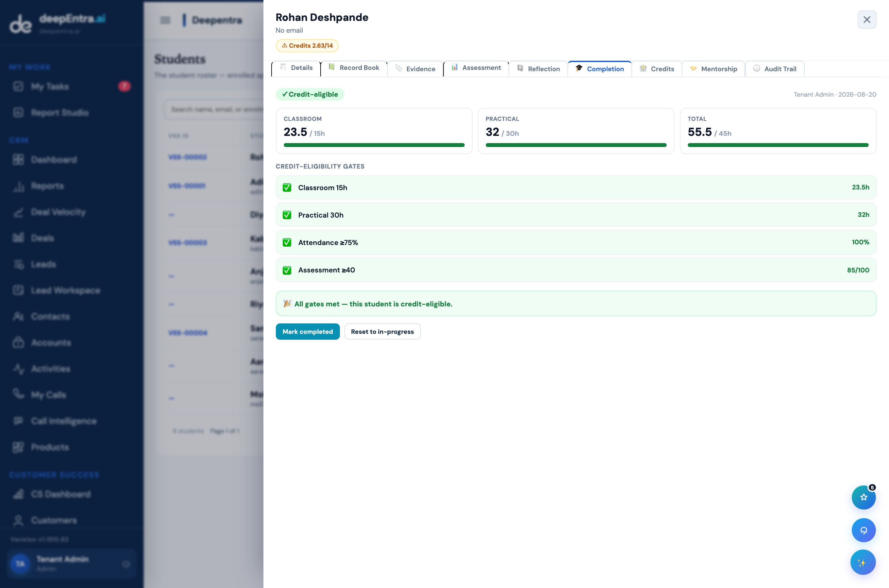Toggle the Classroom 15h gate checkbox
The height and width of the screenshot is (588, 889).
click(287, 188)
